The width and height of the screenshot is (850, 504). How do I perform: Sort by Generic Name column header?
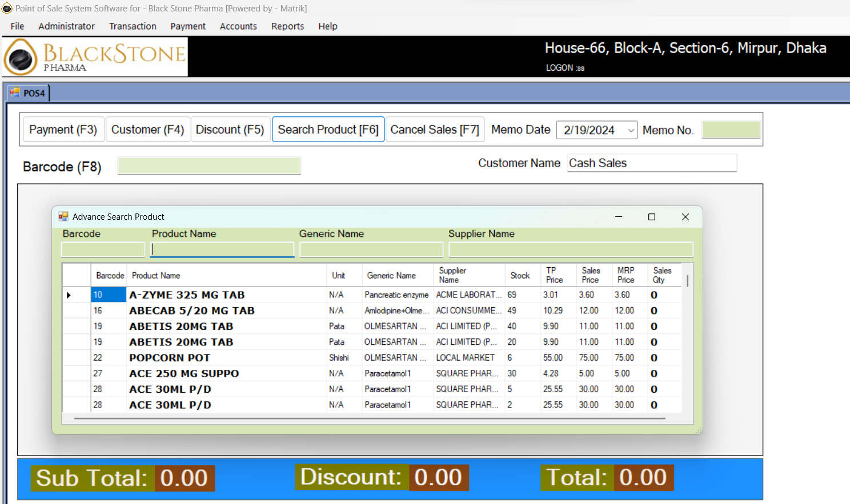398,275
